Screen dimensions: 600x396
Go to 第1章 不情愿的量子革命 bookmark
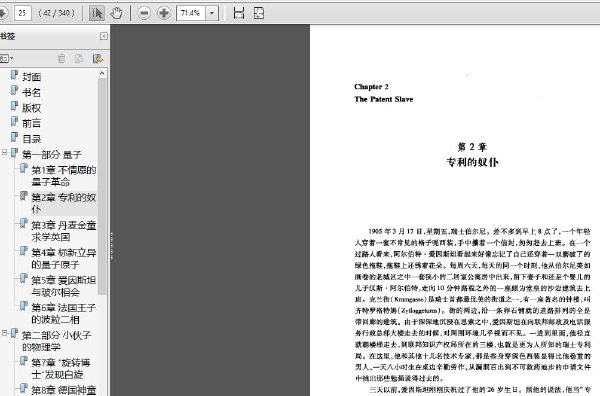(x=64, y=176)
